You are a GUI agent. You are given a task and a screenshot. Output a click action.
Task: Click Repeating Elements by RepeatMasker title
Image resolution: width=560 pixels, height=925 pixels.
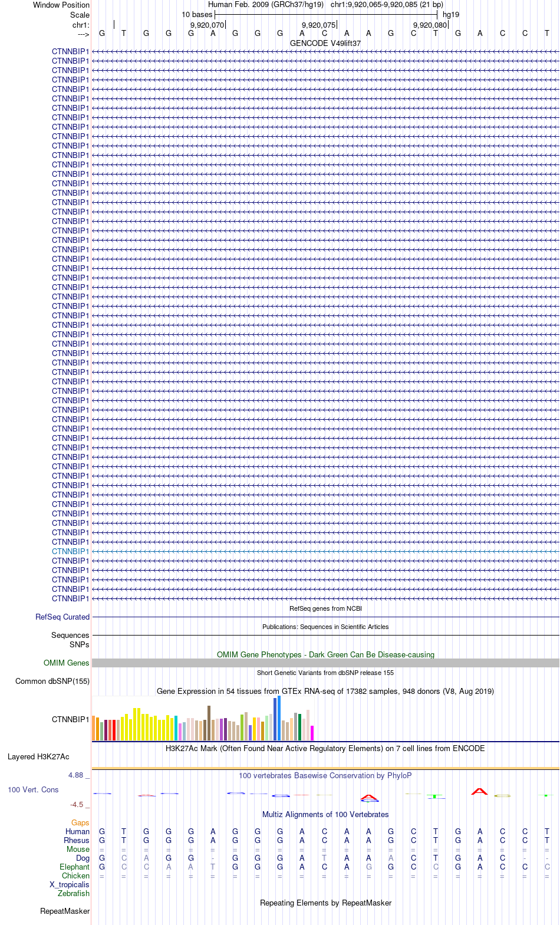(325, 903)
